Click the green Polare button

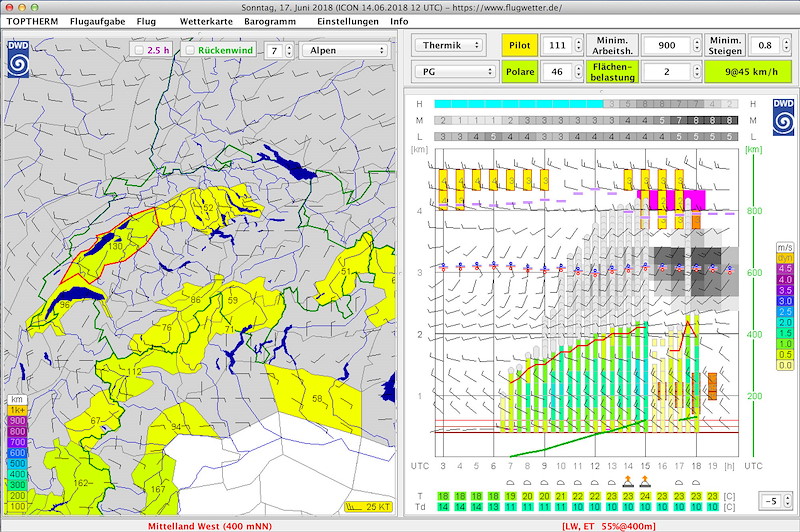click(519, 71)
